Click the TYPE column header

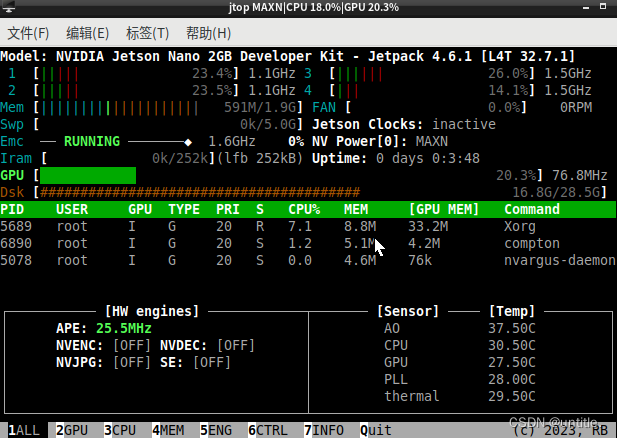click(184, 209)
